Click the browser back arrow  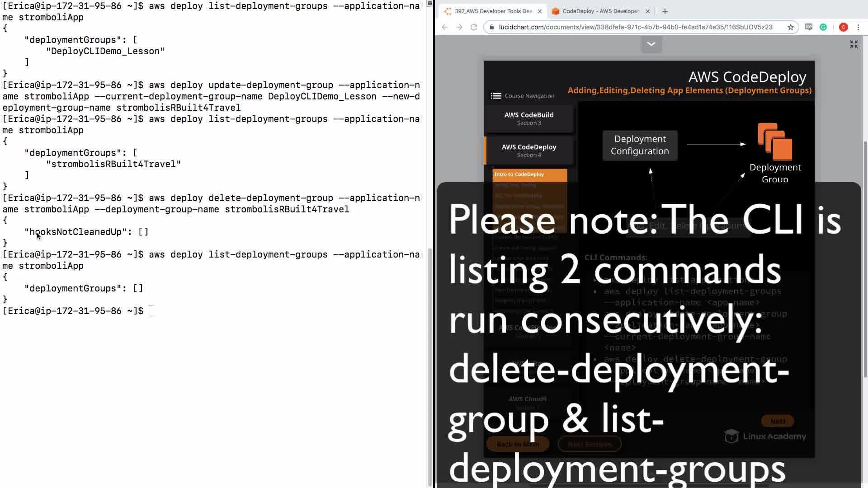click(x=445, y=27)
